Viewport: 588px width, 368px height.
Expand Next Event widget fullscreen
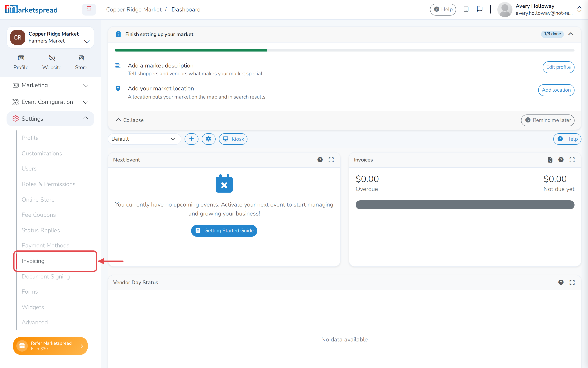(x=331, y=160)
